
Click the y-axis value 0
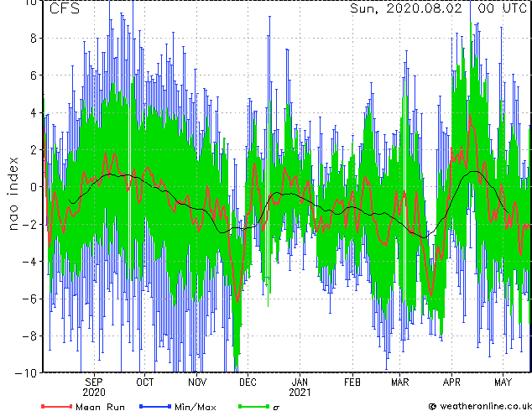(x=34, y=187)
